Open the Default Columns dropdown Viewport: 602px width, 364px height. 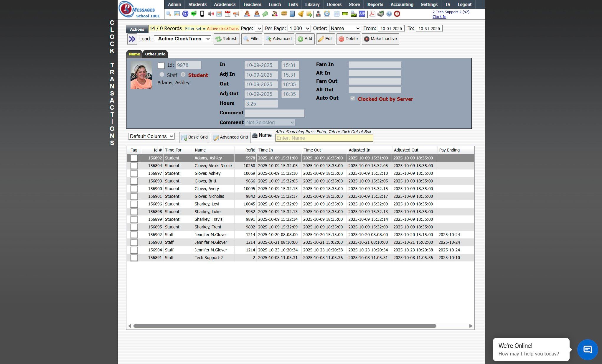click(151, 136)
